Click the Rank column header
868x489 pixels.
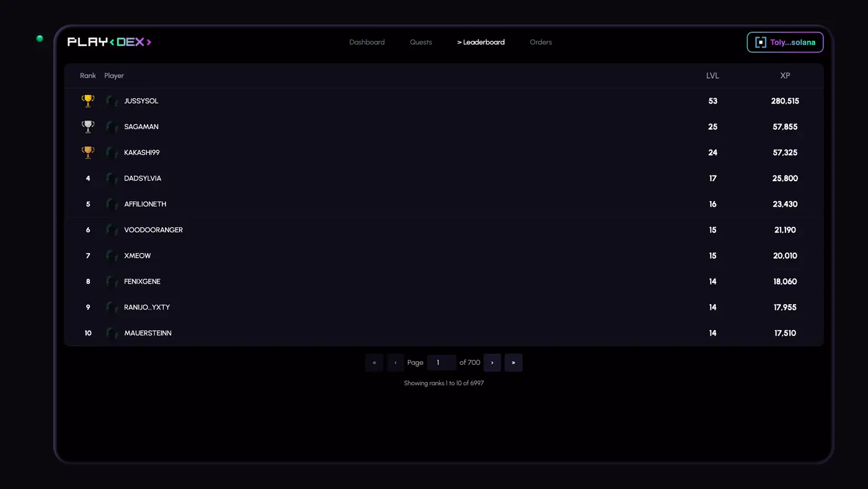coord(88,76)
